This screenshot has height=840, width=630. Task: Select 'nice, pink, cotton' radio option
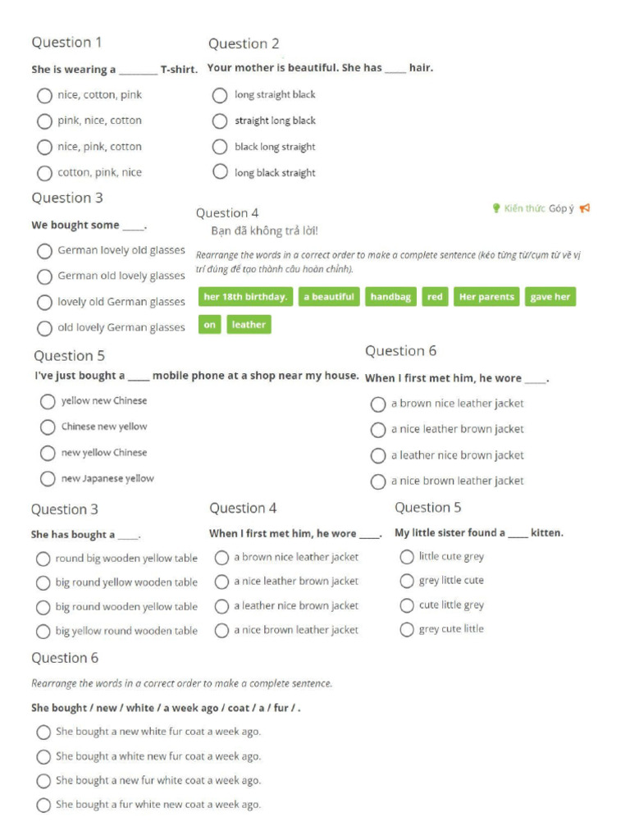(44, 148)
